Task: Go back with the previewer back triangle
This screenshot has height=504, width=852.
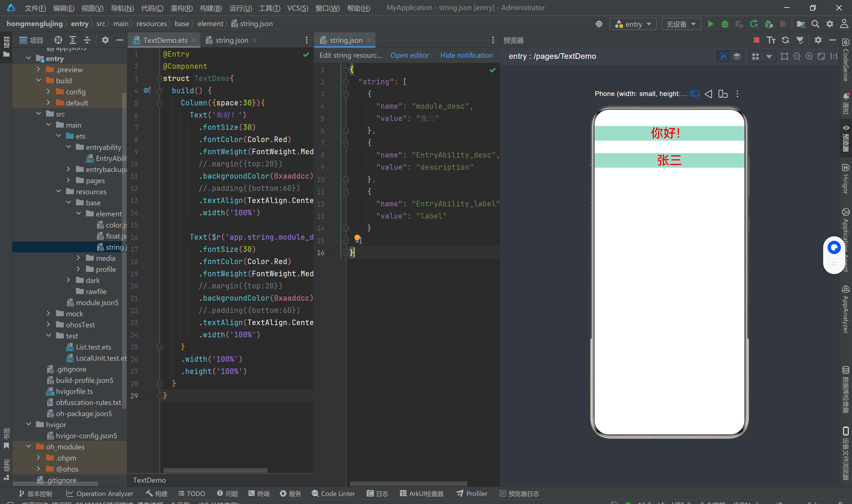Action: pos(708,94)
